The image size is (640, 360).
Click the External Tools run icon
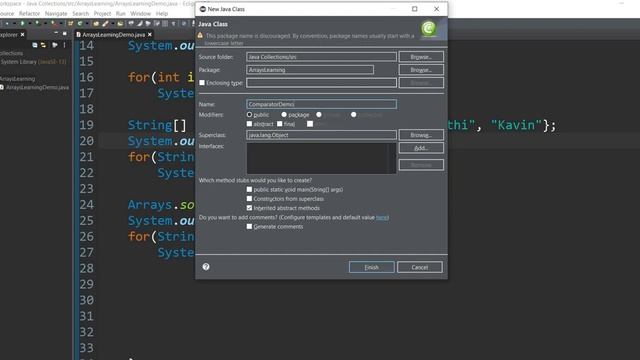pos(54,23)
